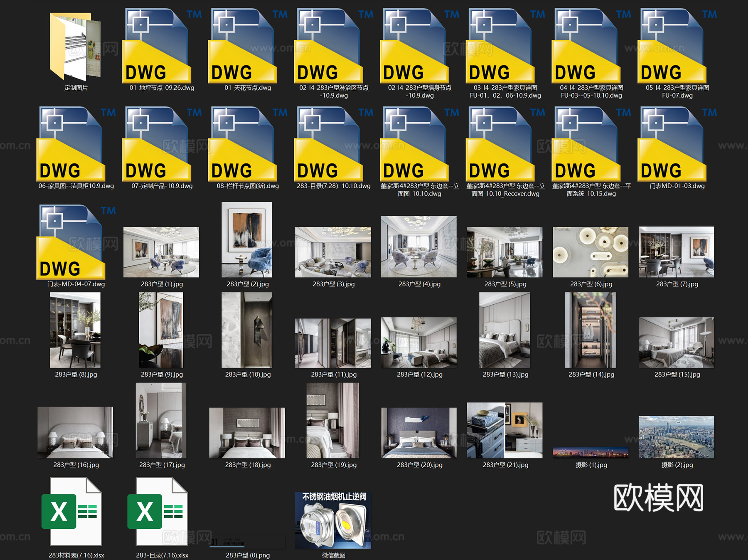Screen dimensions: 748x560
Task: Select the 283户型 (13).jpg thumbnail
Action: click(x=504, y=330)
